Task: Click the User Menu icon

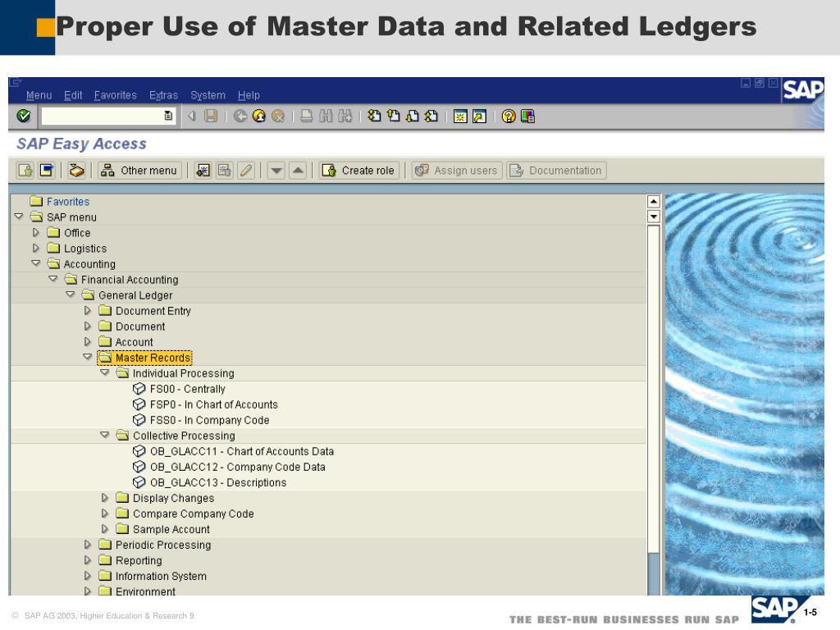Action: [x=25, y=171]
